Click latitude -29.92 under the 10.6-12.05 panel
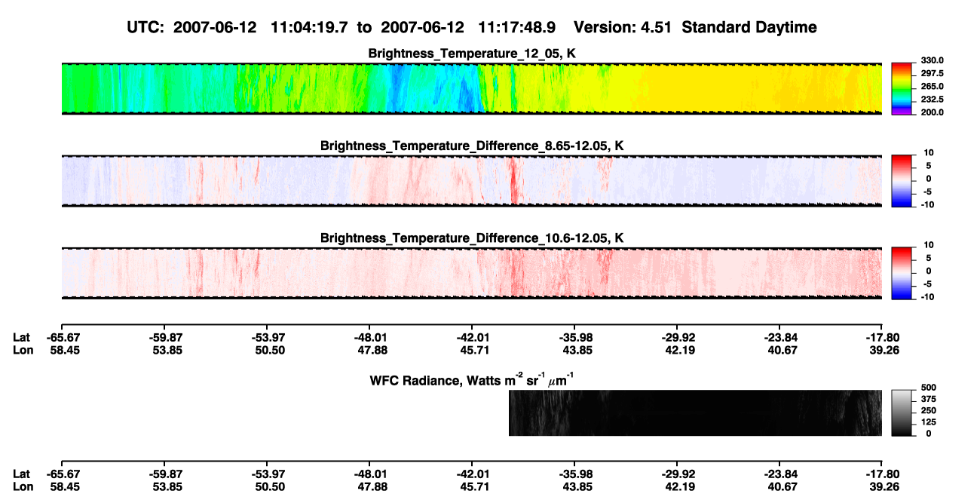 (677, 338)
